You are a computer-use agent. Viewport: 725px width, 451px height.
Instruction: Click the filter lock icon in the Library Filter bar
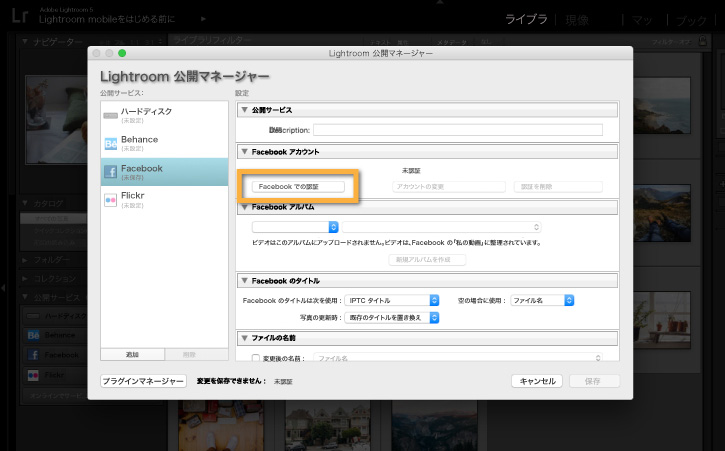[702, 41]
